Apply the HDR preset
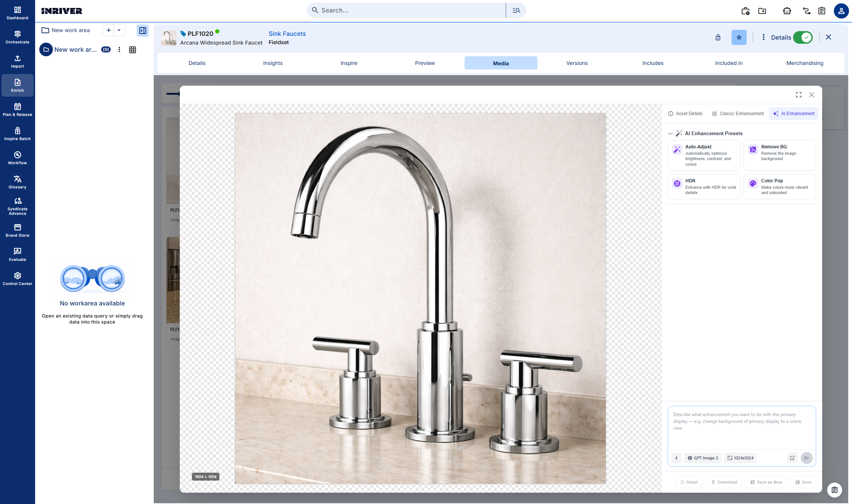852x504 pixels. click(x=704, y=186)
